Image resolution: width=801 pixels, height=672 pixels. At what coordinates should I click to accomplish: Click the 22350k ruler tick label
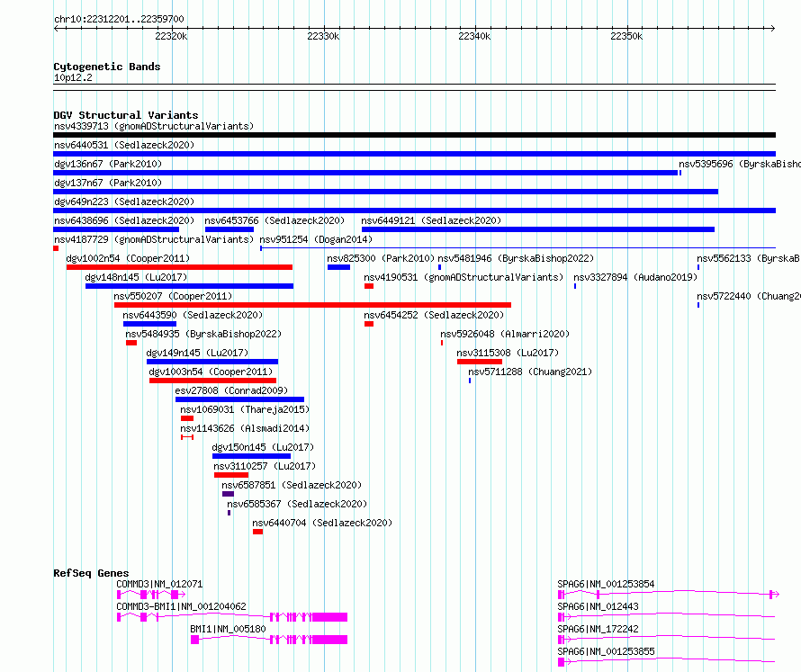click(626, 36)
